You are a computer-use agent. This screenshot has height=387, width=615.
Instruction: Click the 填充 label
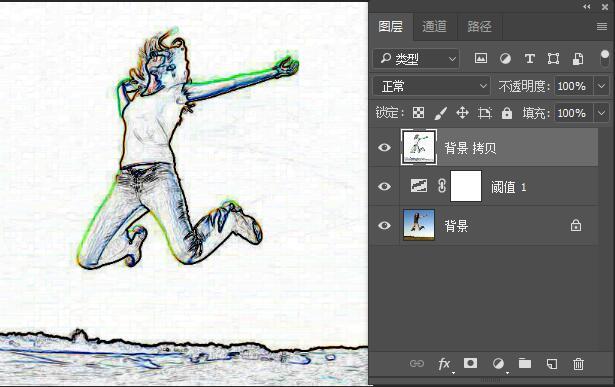536,114
